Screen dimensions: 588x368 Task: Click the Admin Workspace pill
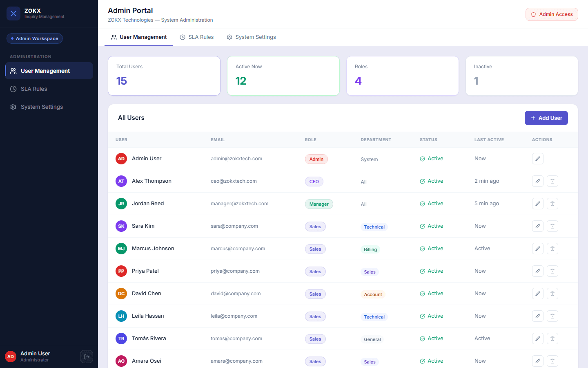35,38
